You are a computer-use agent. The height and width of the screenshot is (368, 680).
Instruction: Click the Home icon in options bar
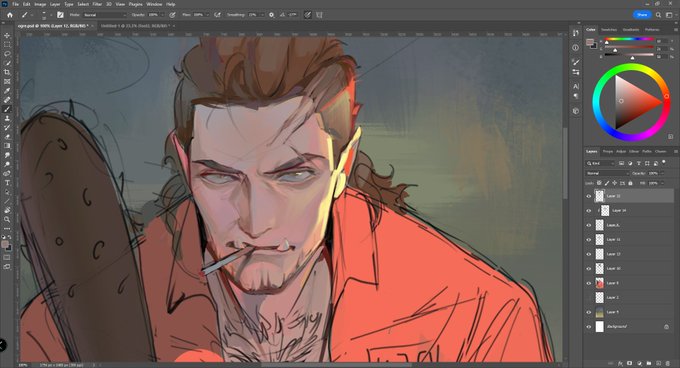coord(10,15)
